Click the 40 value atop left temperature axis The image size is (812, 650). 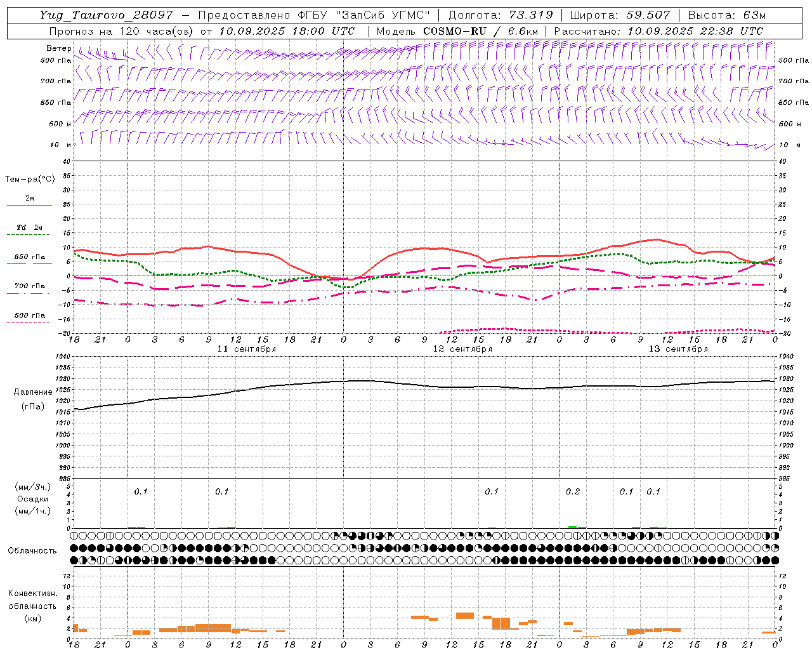(x=67, y=161)
